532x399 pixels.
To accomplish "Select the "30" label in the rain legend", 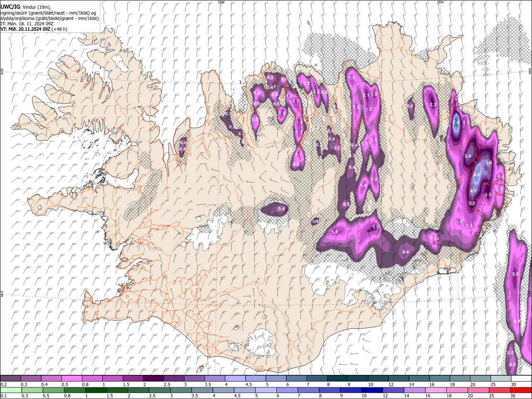I will tap(513, 396).
